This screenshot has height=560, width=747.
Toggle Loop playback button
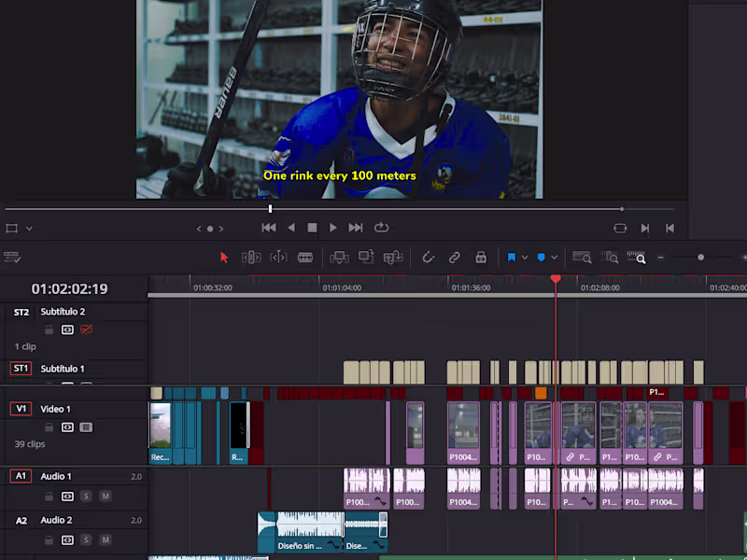click(x=381, y=228)
